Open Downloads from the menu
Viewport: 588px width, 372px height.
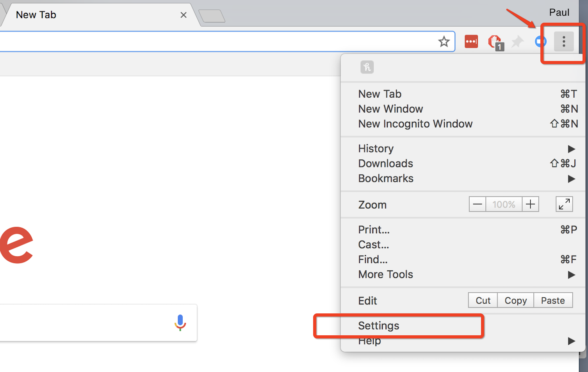(x=385, y=163)
